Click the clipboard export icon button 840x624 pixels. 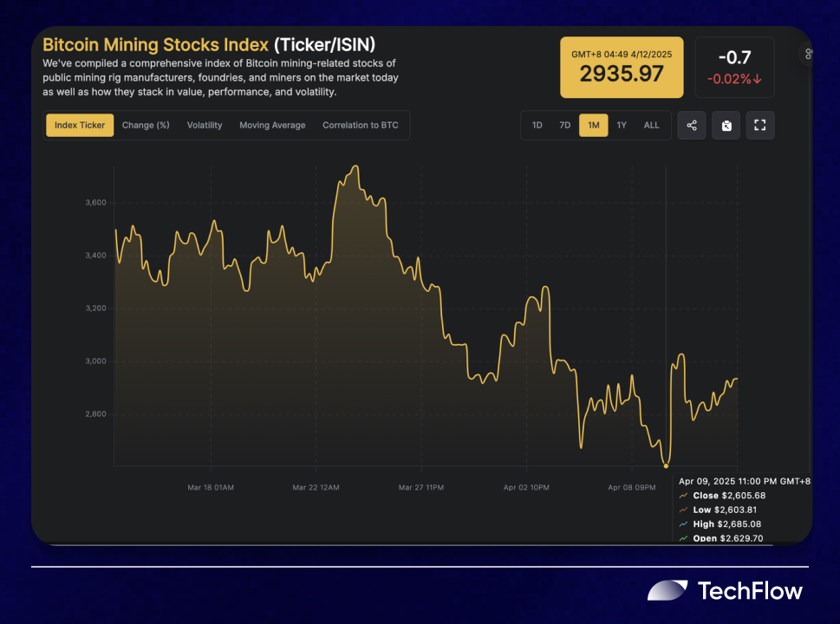tap(726, 126)
